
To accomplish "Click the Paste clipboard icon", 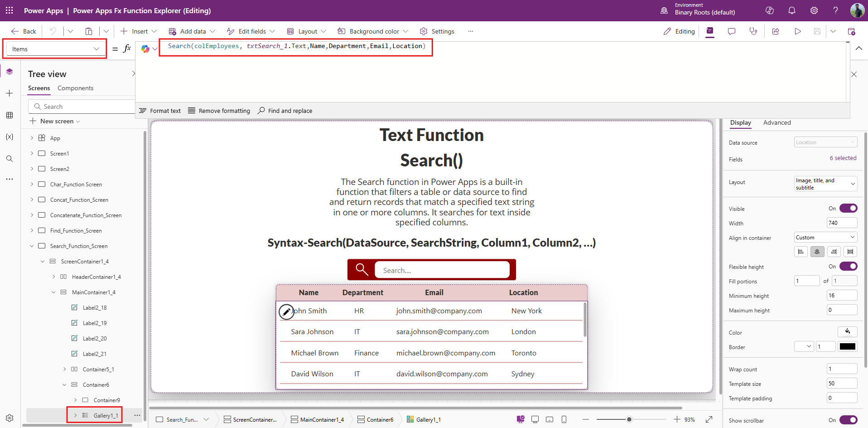I will pos(89,31).
